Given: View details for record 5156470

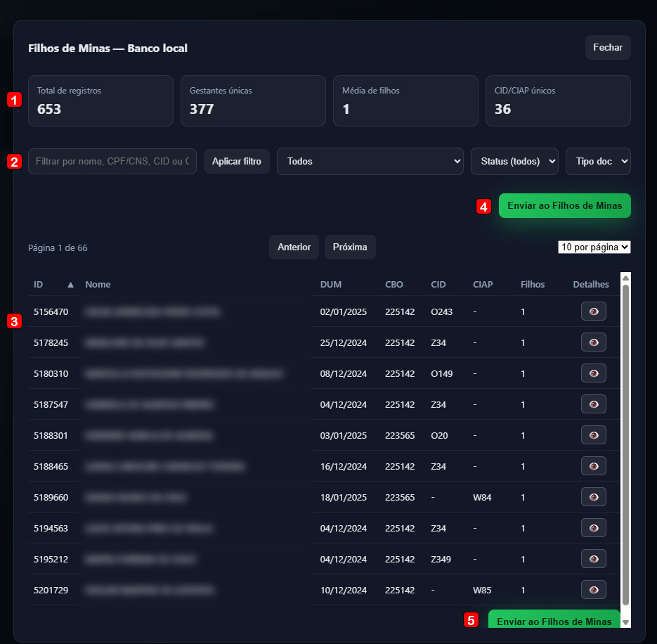Looking at the screenshot, I should pos(593,311).
